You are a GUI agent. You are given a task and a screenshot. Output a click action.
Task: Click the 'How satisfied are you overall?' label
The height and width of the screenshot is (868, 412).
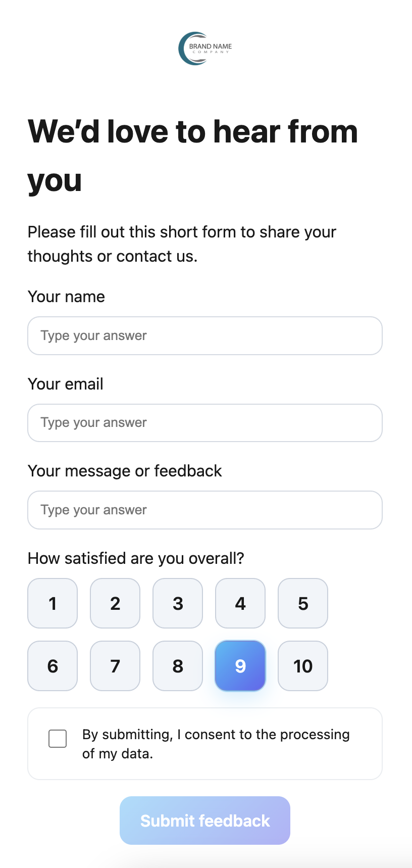pyautogui.click(x=136, y=558)
